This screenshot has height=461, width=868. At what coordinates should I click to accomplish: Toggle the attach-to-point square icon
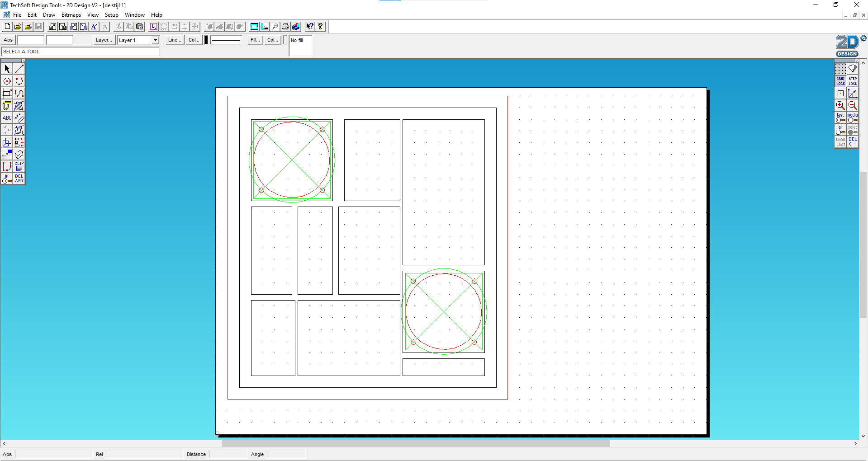[x=840, y=93]
